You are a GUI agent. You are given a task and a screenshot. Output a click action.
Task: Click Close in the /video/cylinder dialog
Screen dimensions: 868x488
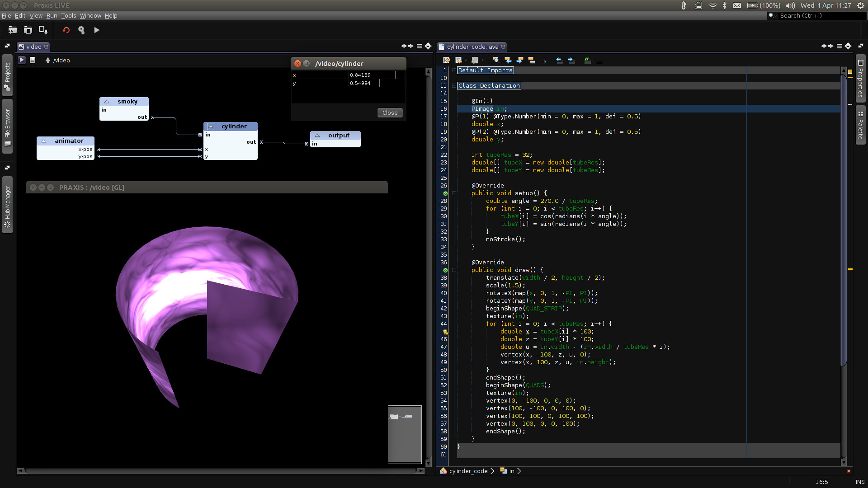click(x=389, y=113)
